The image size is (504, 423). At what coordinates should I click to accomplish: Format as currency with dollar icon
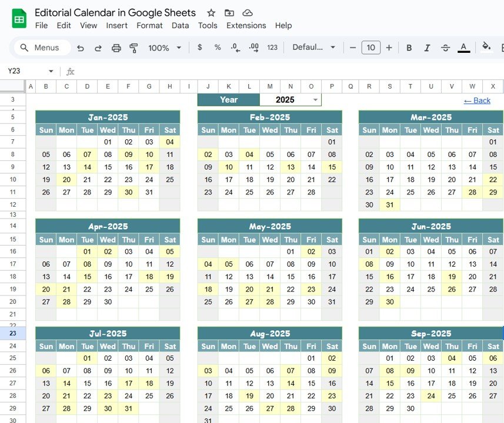pyautogui.click(x=200, y=48)
